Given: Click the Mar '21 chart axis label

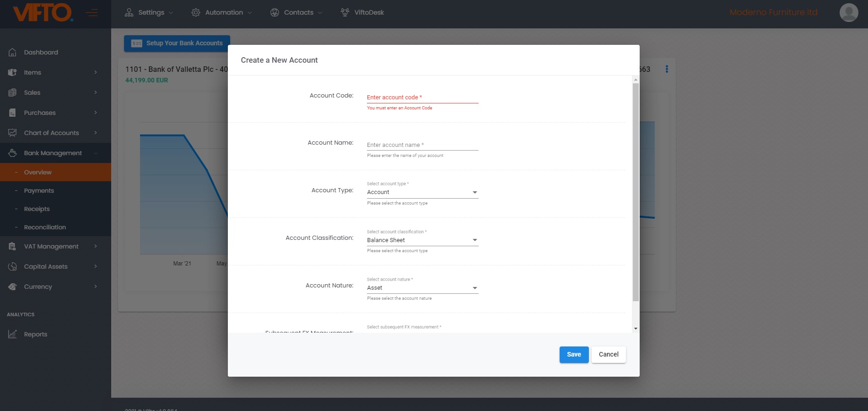Looking at the screenshot, I should [182, 264].
